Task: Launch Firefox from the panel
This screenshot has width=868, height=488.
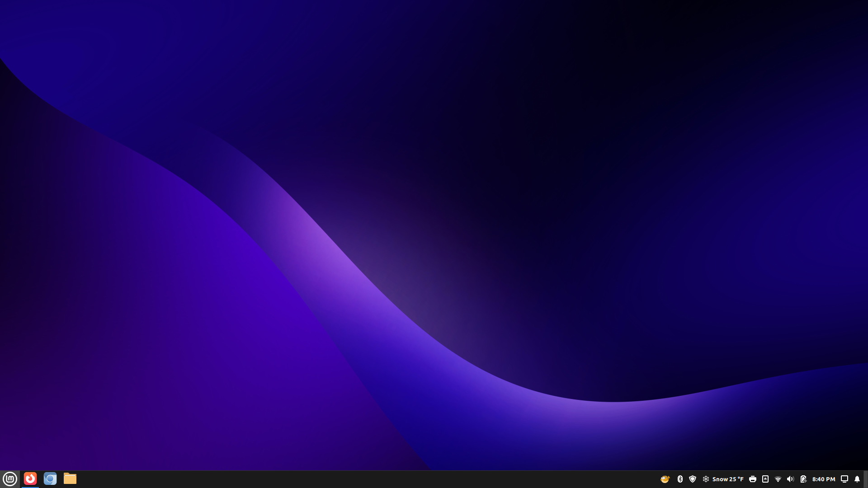Action: pos(30,479)
